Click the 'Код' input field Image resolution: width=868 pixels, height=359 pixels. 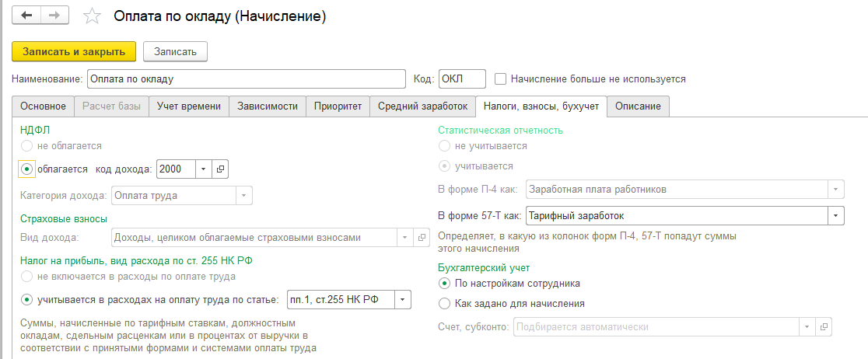click(461, 79)
